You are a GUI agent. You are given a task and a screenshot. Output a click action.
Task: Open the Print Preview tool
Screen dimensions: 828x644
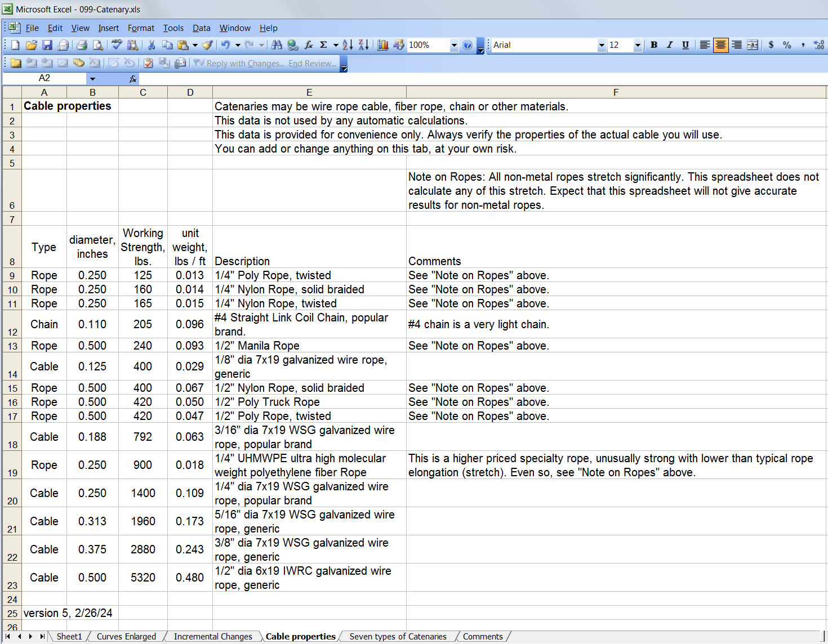98,45
